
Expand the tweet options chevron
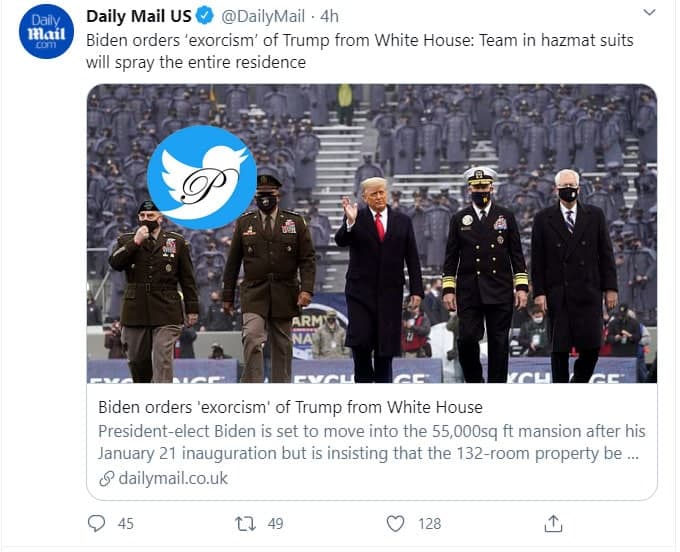point(649,13)
